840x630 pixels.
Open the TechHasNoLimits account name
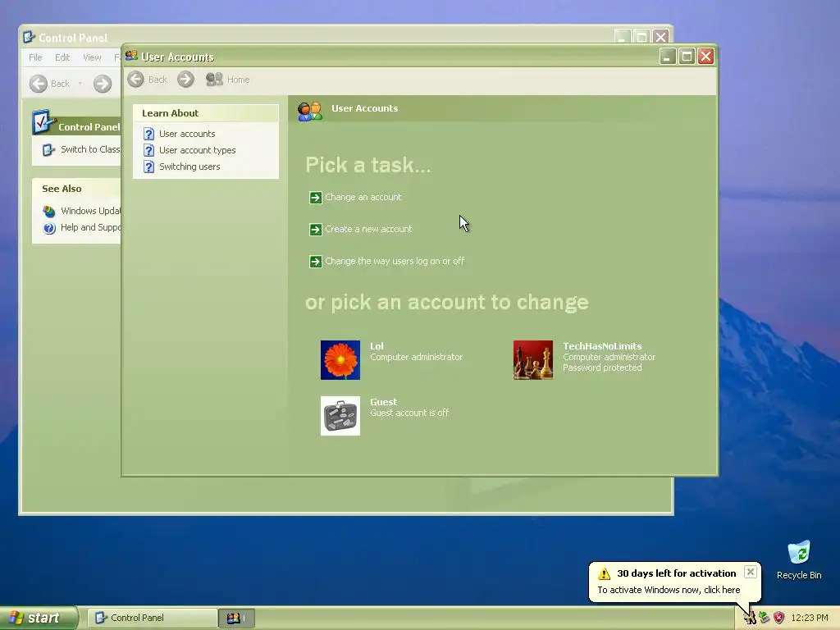click(x=602, y=346)
